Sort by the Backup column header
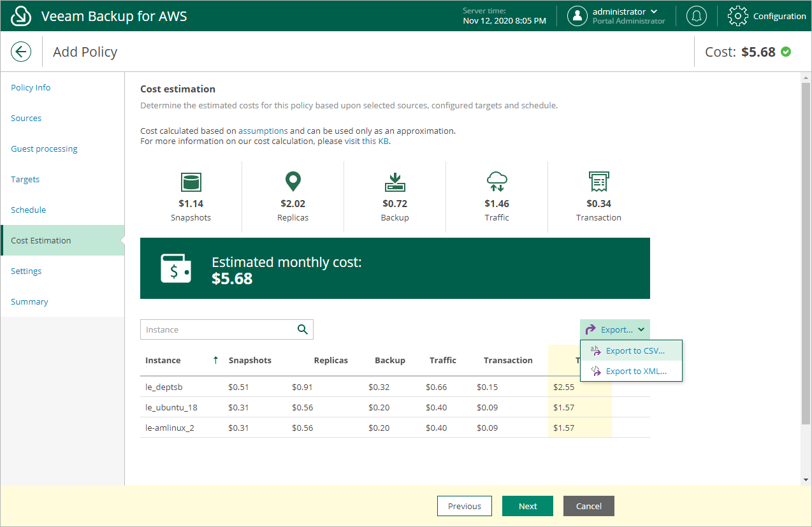This screenshot has width=812, height=527. 390,360
